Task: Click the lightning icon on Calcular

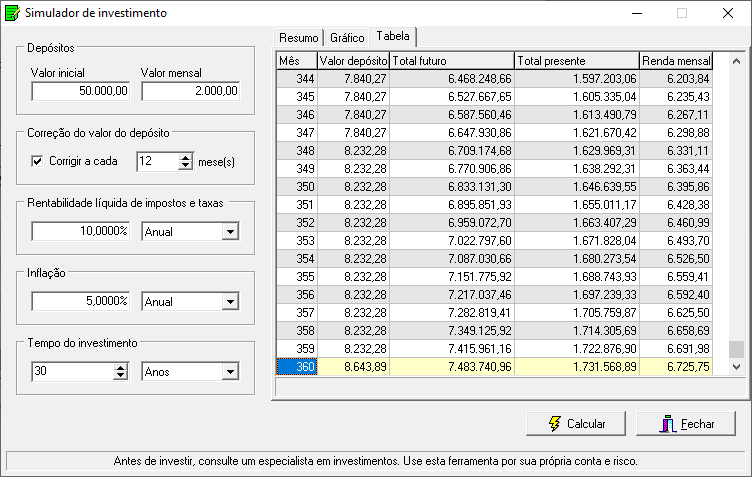Action: point(554,424)
